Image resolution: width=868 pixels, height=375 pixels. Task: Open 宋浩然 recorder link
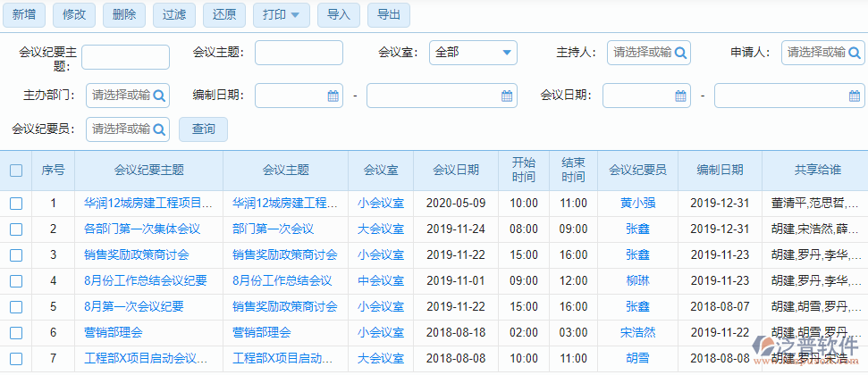(x=637, y=333)
